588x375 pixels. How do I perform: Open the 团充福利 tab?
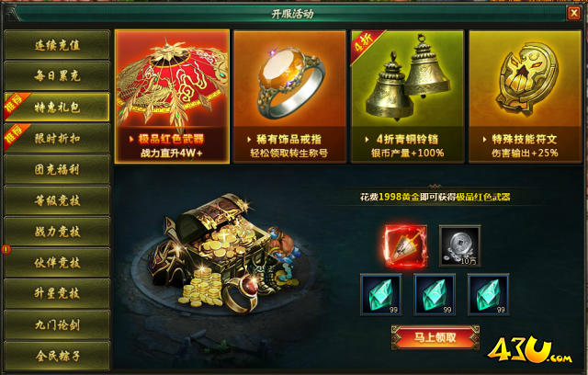(57, 169)
